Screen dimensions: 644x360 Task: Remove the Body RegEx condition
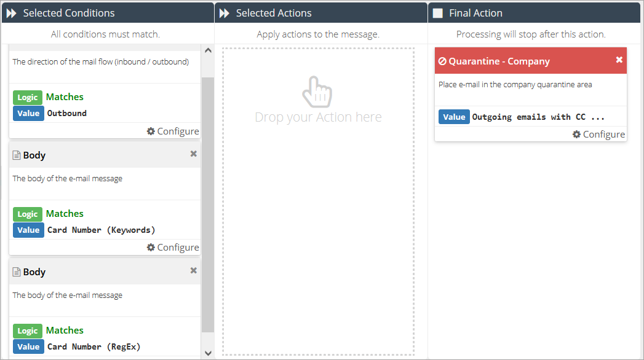193,270
